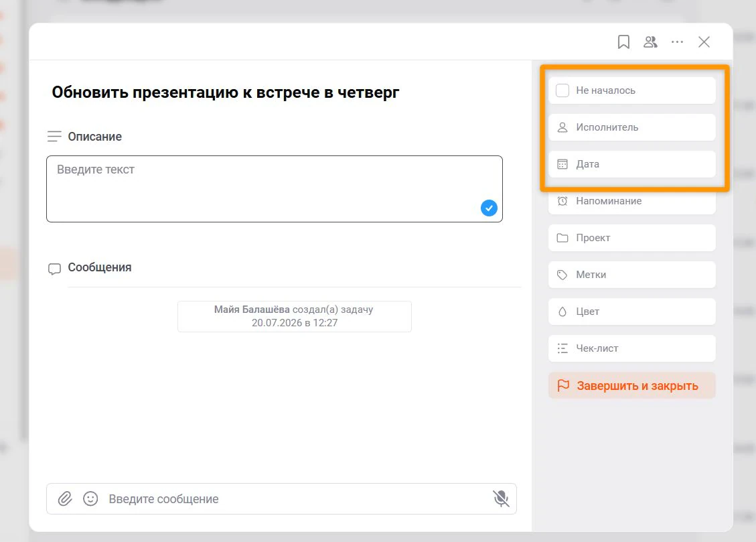Confirm description with the blue checkmark
This screenshot has height=542, width=756.
click(x=489, y=208)
